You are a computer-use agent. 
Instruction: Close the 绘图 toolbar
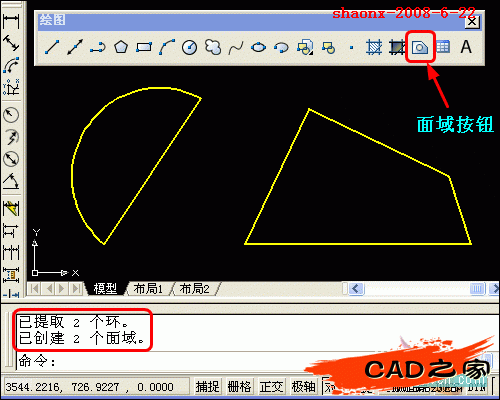coord(472,22)
